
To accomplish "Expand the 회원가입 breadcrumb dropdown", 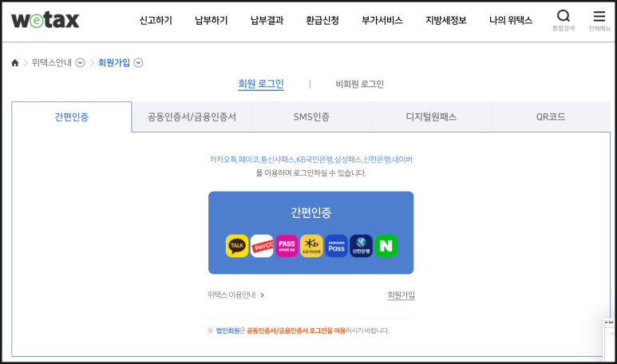I will (x=138, y=62).
